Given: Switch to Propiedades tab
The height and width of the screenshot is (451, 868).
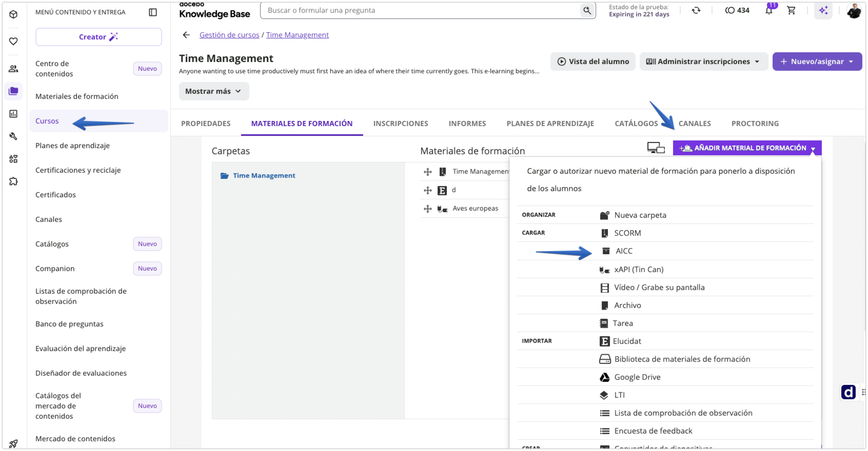Looking at the screenshot, I should point(205,124).
